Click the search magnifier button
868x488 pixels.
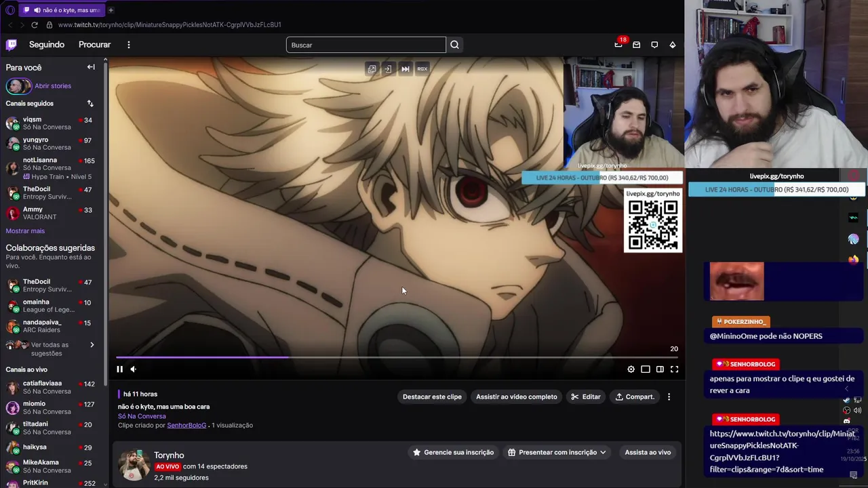coord(454,45)
